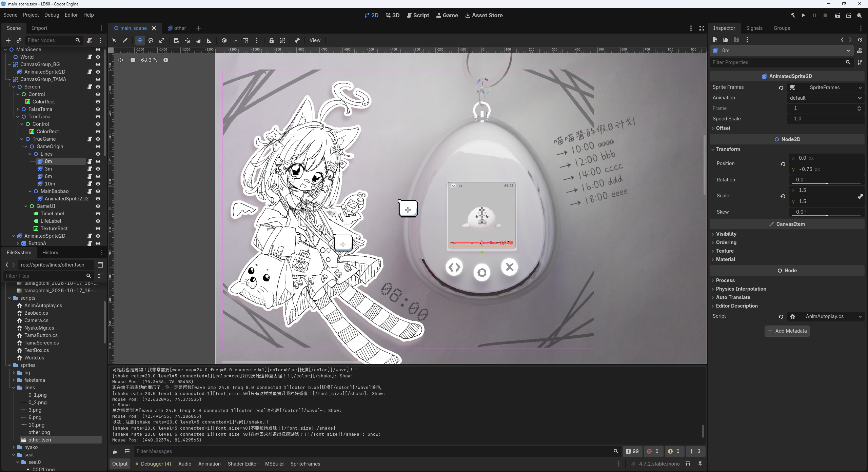Switch to the Signals tab
This screenshot has width=868, height=472.
(754, 28)
